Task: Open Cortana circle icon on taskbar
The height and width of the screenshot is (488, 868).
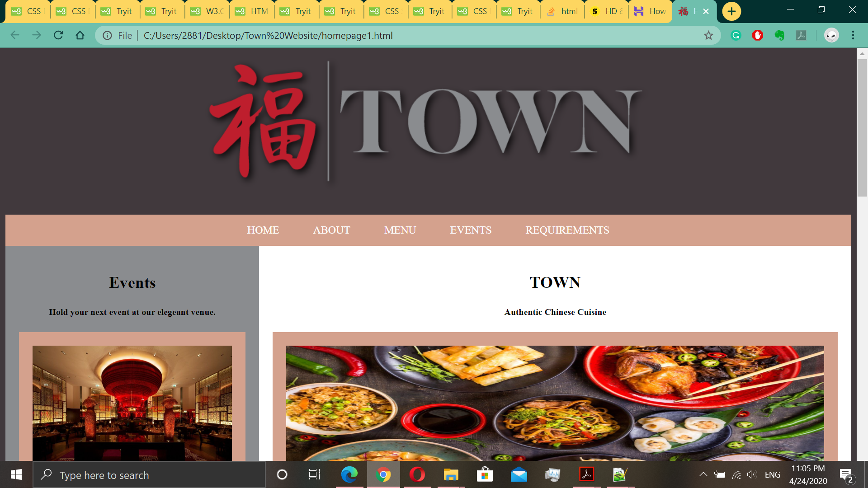Action: tap(282, 474)
